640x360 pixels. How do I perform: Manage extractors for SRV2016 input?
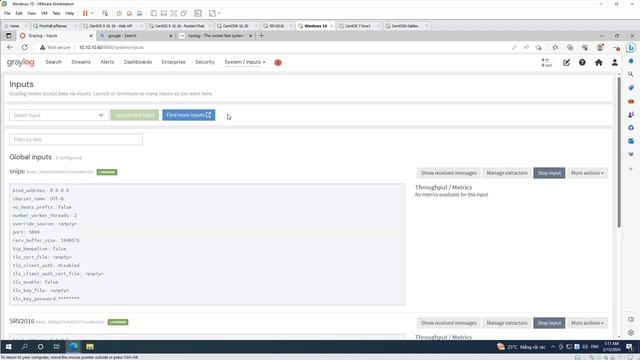point(507,323)
